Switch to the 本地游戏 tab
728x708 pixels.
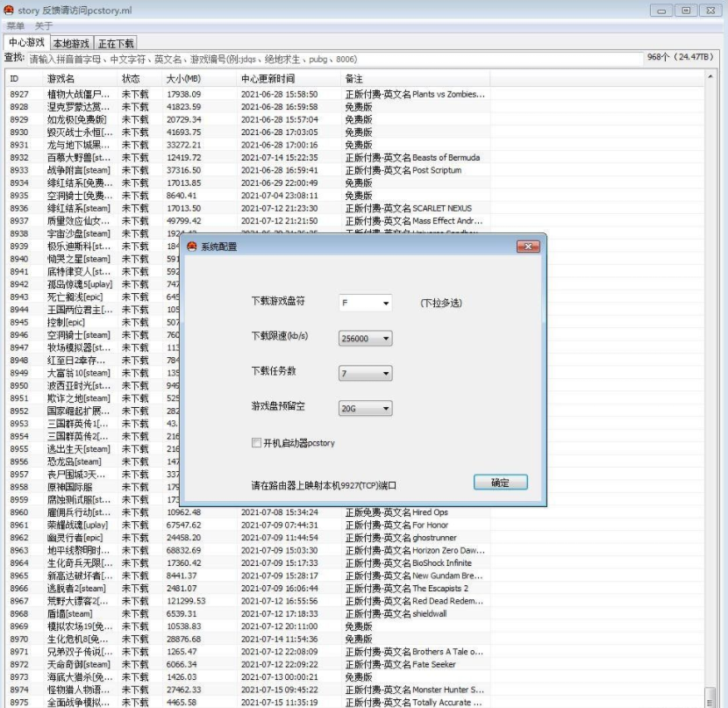pyautogui.click(x=70, y=43)
